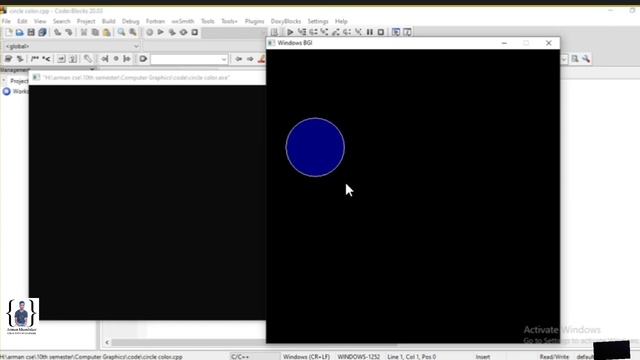Break the debugger (pause icon)
The image size is (640, 360).
[x=369, y=32]
